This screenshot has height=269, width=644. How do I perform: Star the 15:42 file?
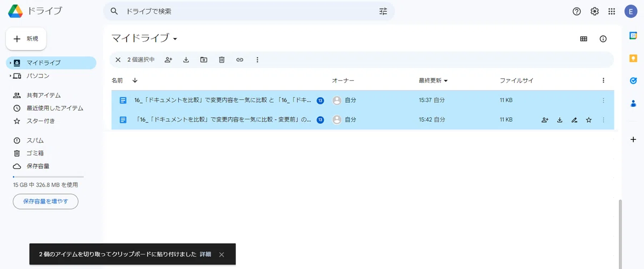589,120
